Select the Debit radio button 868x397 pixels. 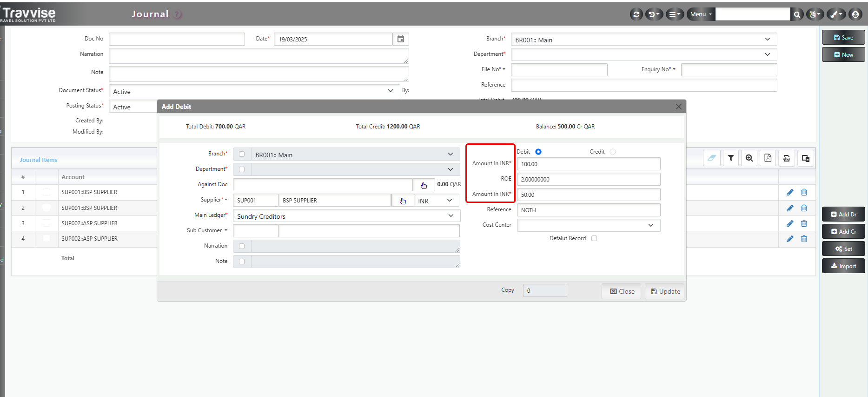point(538,152)
